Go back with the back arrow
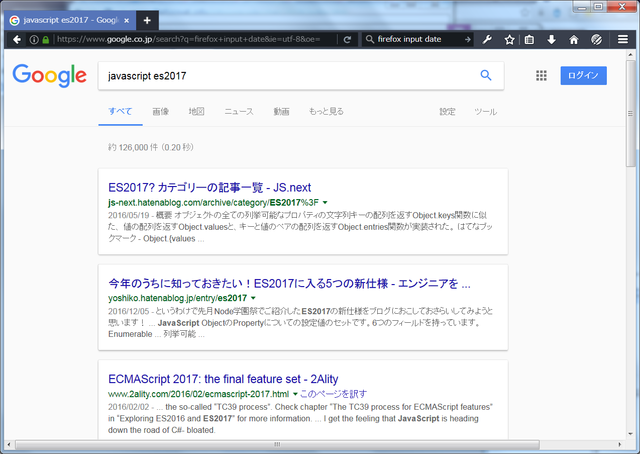 pyautogui.click(x=17, y=40)
